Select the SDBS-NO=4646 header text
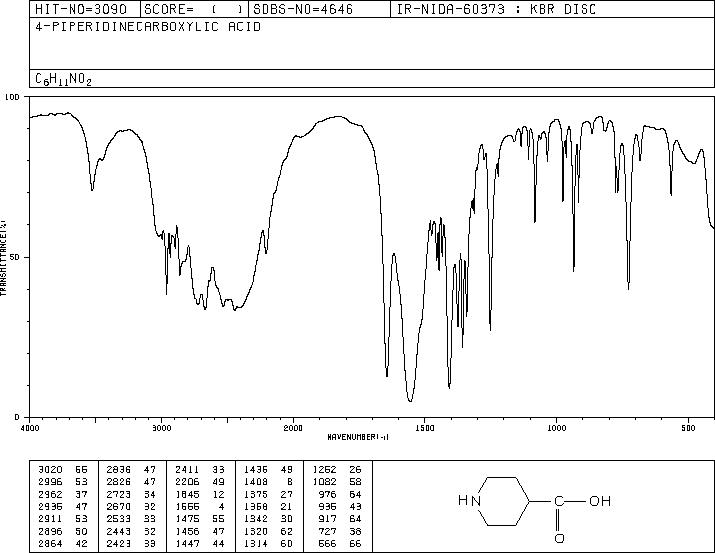The height and width of the screenshot is (553, 715). point(303,9)
